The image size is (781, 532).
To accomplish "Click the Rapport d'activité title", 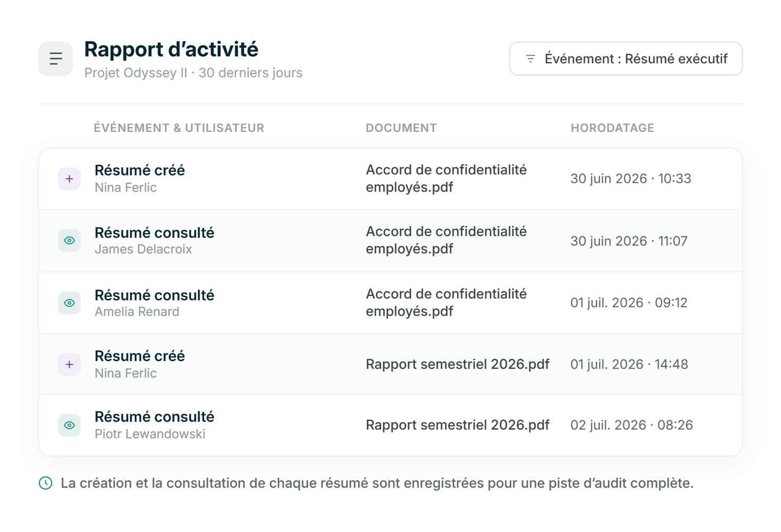I will point(171,49).
